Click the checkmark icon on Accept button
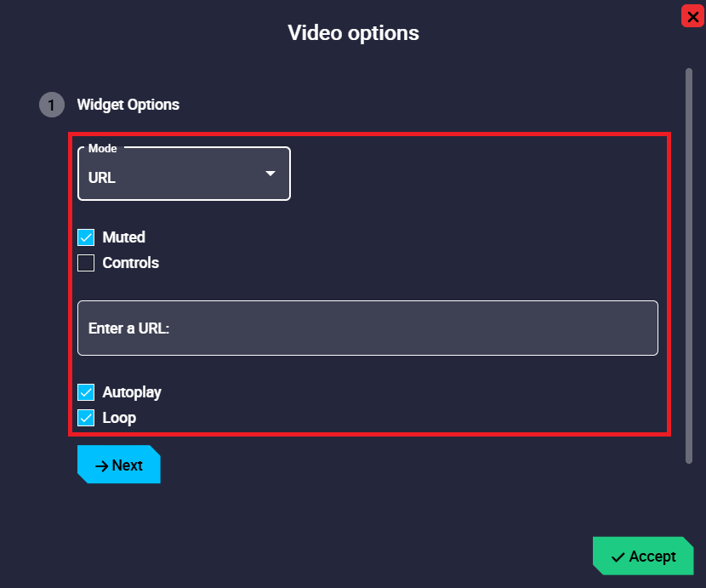The height and width of the screenshot is (588, 706). (618, 557)
